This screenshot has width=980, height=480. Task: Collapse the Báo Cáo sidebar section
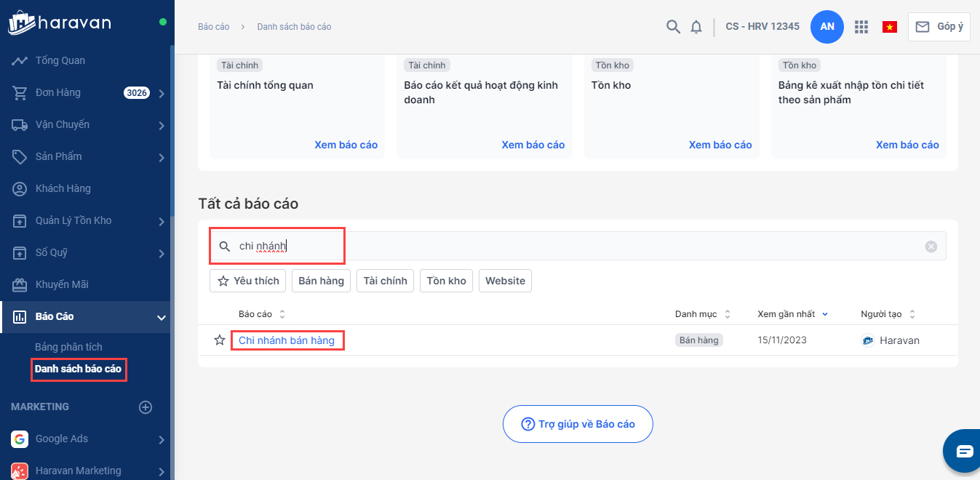click(x=161, y=317)
